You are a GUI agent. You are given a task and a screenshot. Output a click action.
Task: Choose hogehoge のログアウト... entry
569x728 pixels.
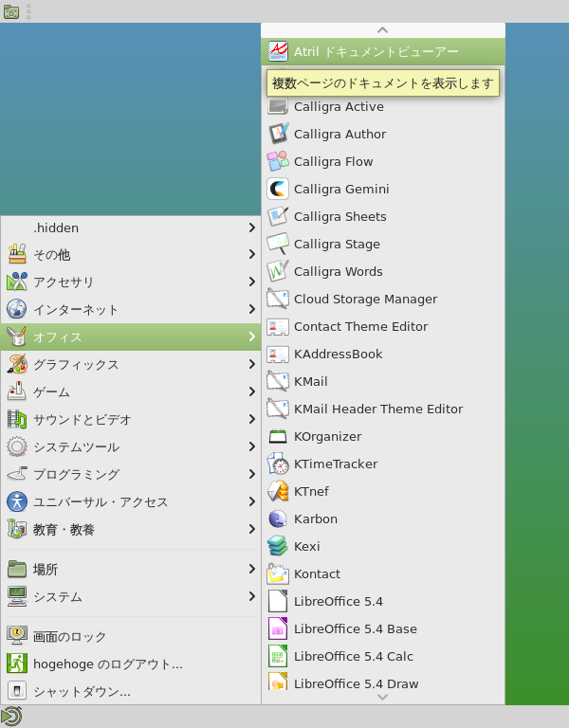(131, 664)
